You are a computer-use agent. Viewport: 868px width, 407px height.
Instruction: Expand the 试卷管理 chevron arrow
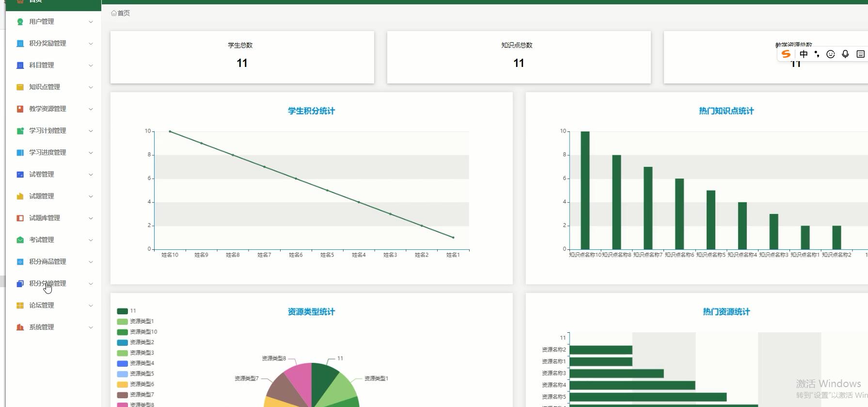[x=91, y=175]
